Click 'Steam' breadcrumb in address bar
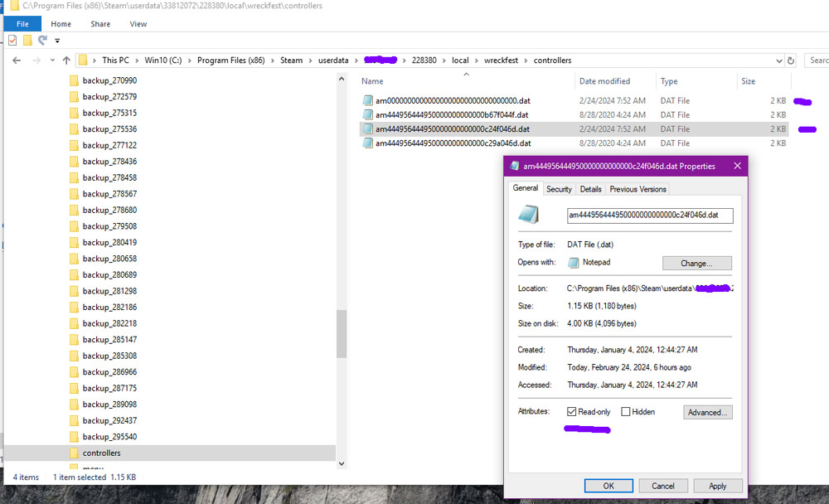Viewport: 829px width, 504px height. point(291,61)
